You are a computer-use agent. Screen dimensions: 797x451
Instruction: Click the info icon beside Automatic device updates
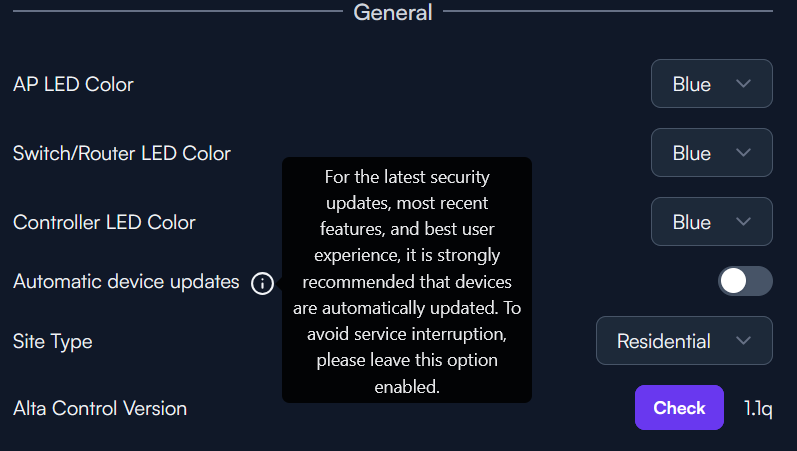(262, 283)
